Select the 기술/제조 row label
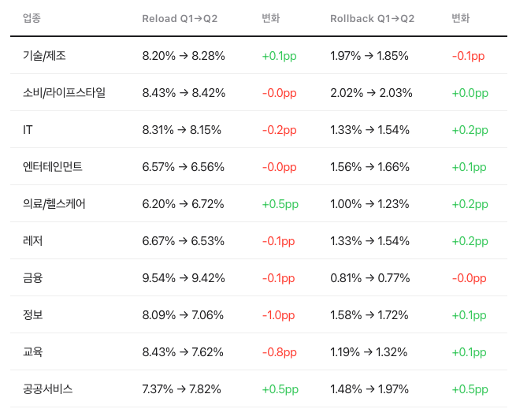 (x=44, y=56)
